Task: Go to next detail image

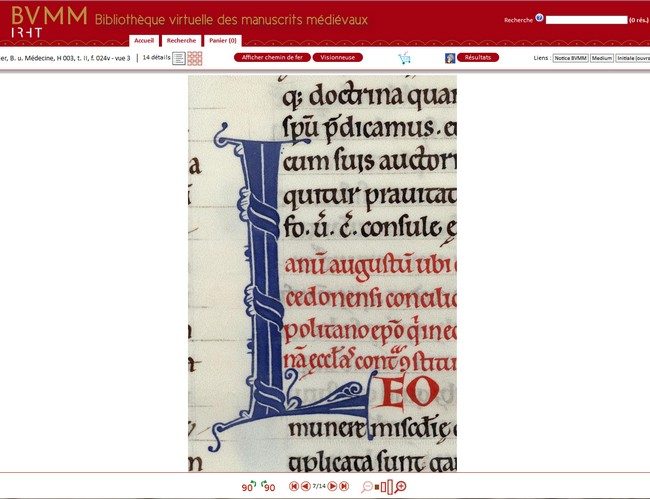Action: (332, 486)
